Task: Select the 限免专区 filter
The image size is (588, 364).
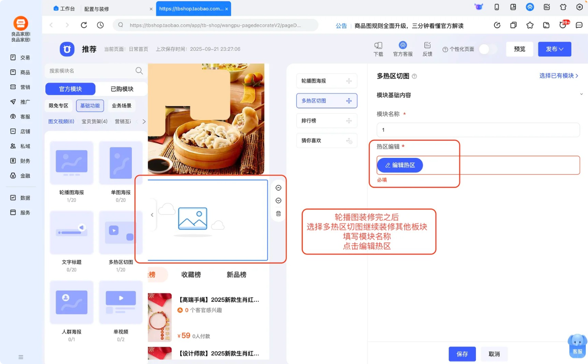Action: 58,106
